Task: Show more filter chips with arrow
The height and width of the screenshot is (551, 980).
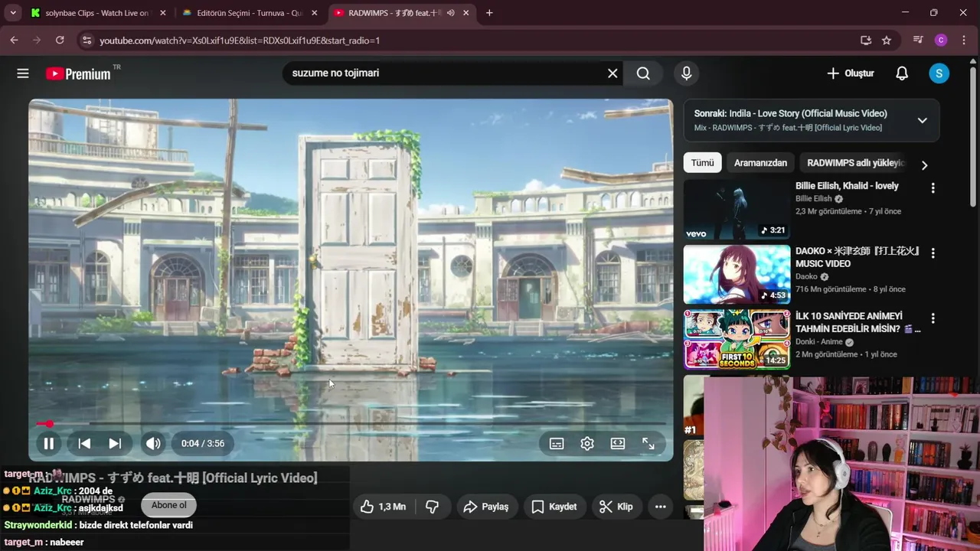Action: coord(924,165)
